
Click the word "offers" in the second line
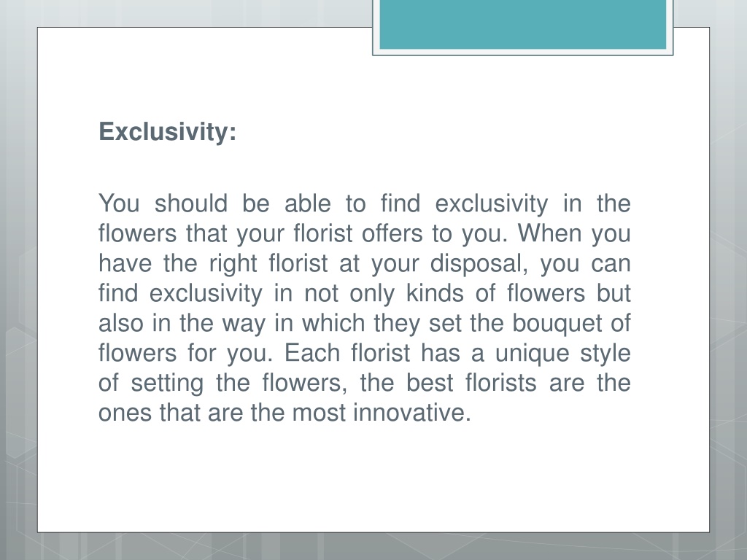(392, 234)
